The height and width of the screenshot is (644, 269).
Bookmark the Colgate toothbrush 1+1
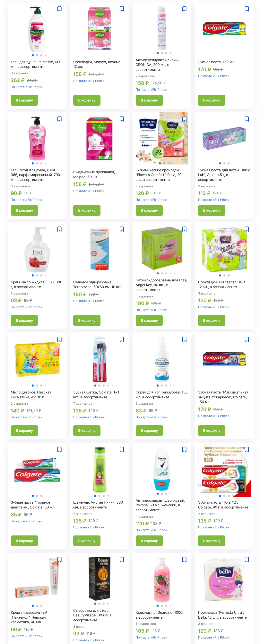tap(122, 339)
